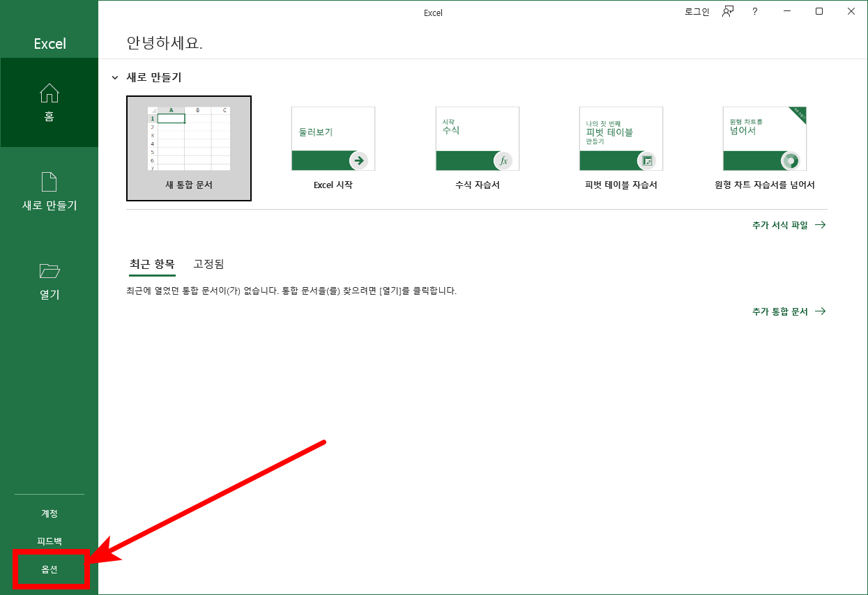
Task: Switch to the 최근 항목 tab
Action: point(152,264)
